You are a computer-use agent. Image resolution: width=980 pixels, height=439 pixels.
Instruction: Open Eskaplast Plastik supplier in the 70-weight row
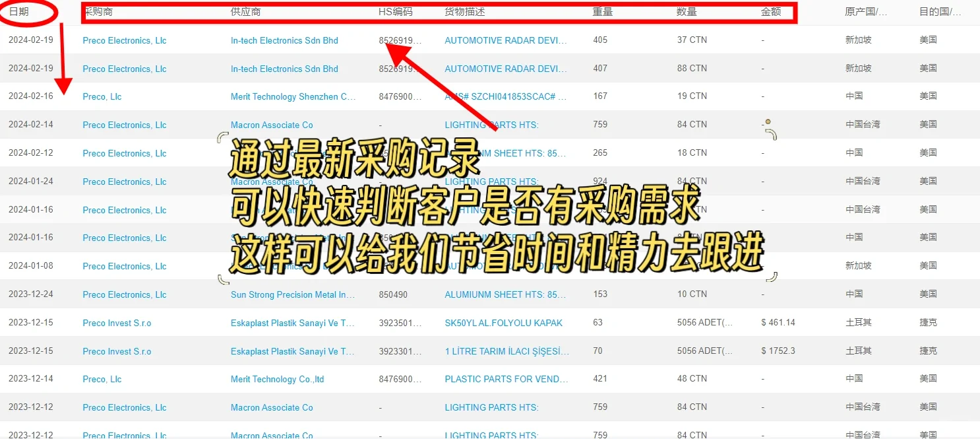pos(293,351)
